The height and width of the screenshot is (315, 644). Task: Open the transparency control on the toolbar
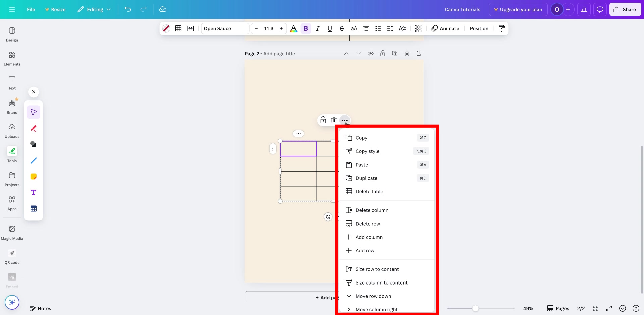[418, 28]
